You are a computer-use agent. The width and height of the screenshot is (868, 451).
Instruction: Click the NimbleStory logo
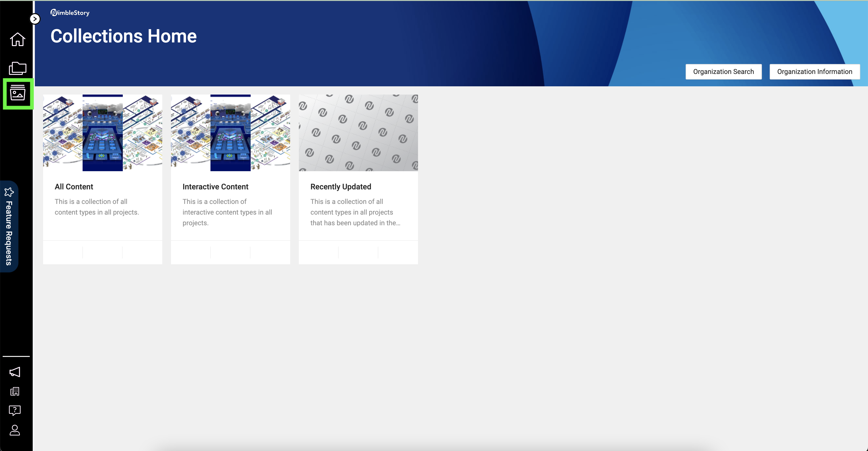pyautogui.click(x=70, y=13)
